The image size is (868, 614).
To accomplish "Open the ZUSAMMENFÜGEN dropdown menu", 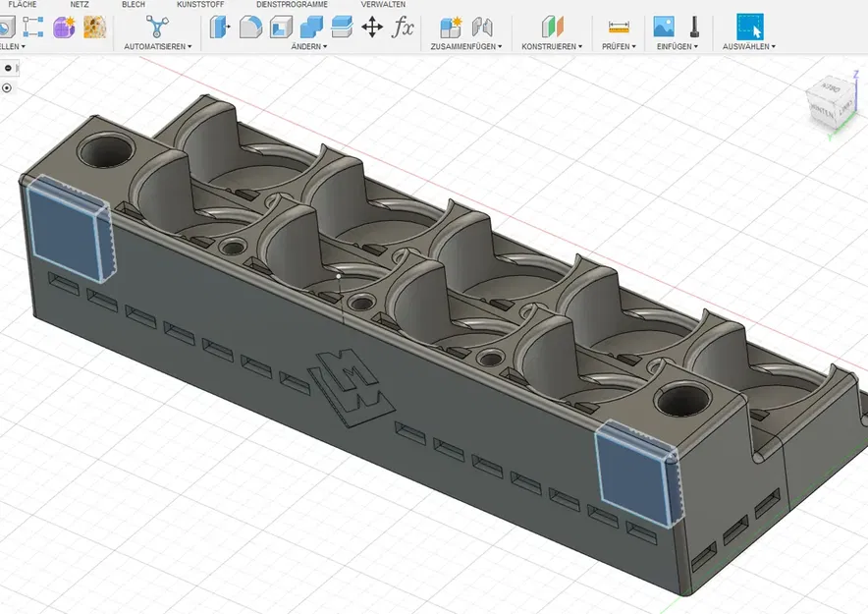I will (x=465, y=46).
